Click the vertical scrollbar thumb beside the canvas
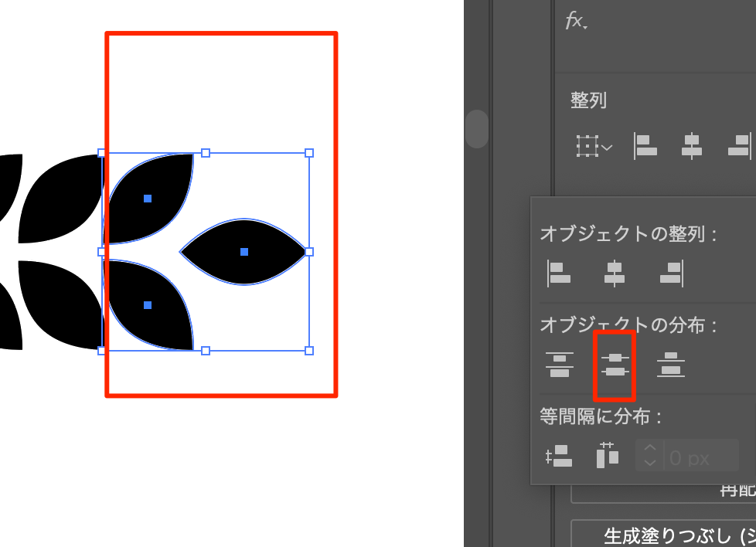This screenshot has height=547, width=756. pos(476,129)
